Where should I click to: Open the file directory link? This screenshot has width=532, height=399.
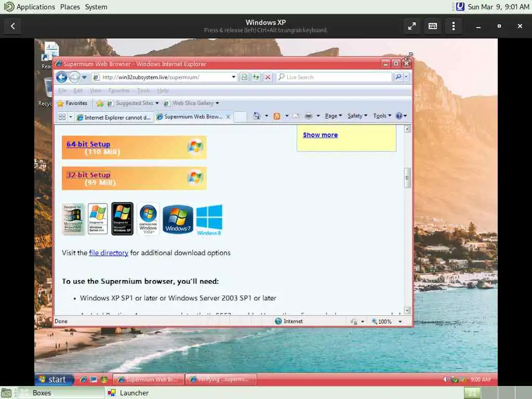109,253
